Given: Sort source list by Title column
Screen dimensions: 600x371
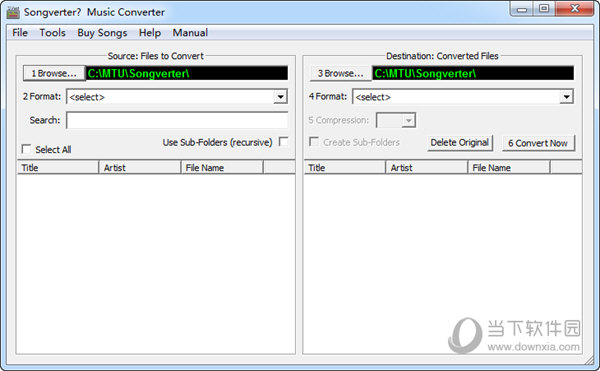Looking at the screenshot, I should (58, 168).
